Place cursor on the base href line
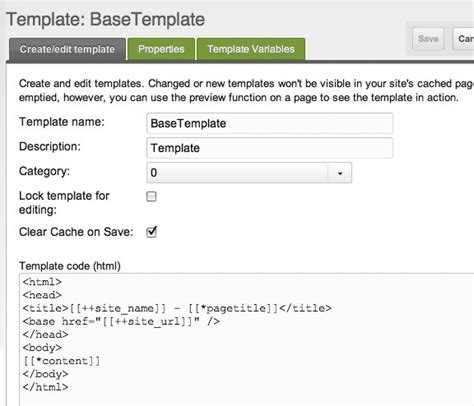This screenshot has width=474, height=406. pyautogui.click(x=121, y=322)
